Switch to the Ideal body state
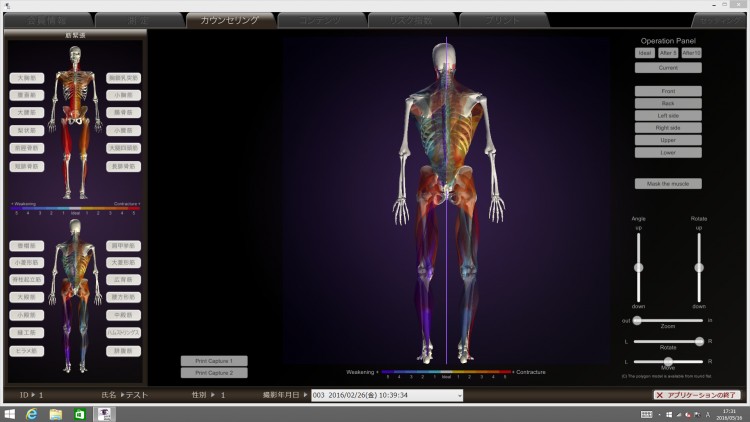The height and width of the screenshot is (422, 750). [x=645, y=53]
